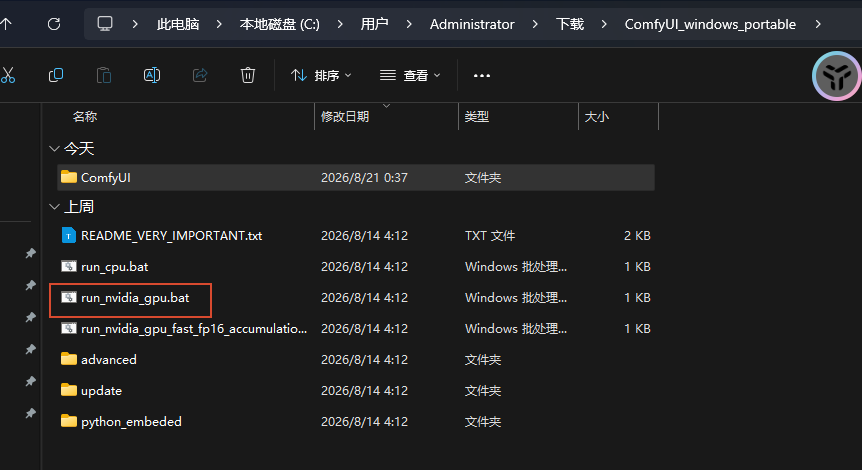
Task: Click the python_embeded folder icon
Action: click(69, 421)
